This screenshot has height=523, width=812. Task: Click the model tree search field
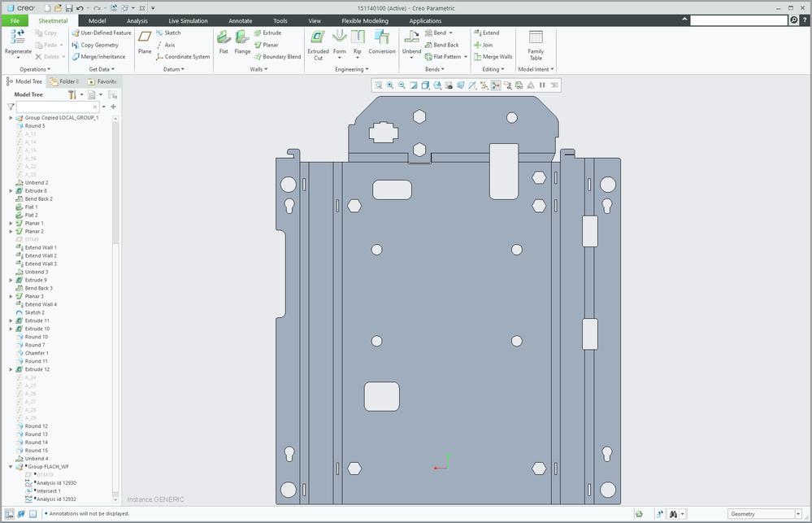click(54, 107)
